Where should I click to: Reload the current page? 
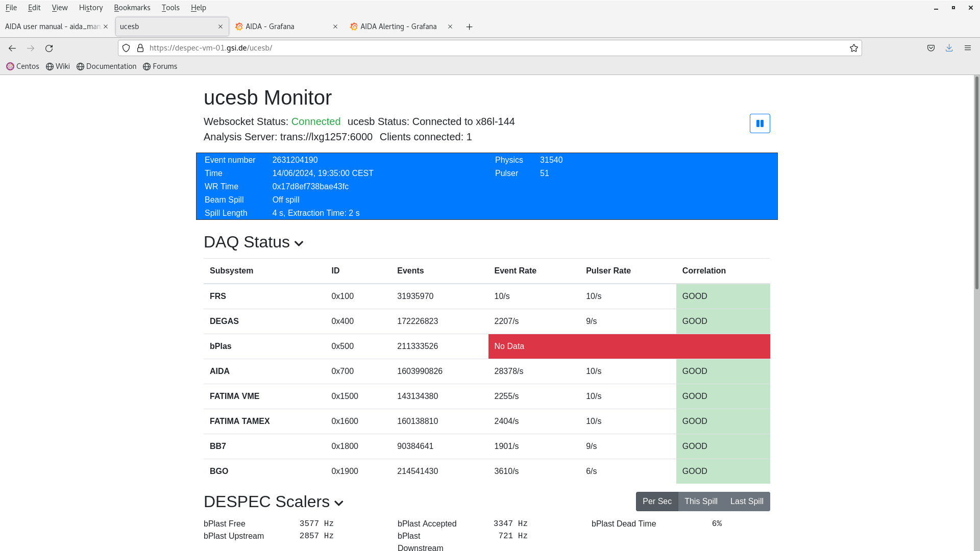[49, 48]
